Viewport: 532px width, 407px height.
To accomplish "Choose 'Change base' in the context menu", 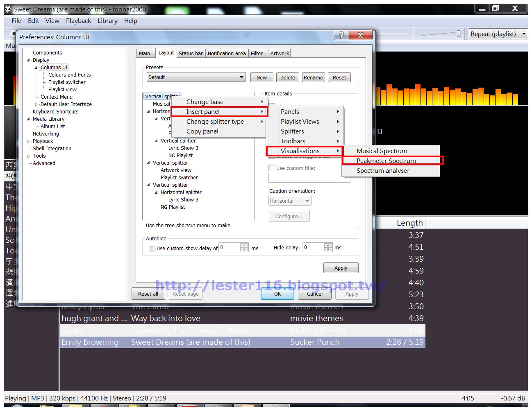I will [218, 102].
